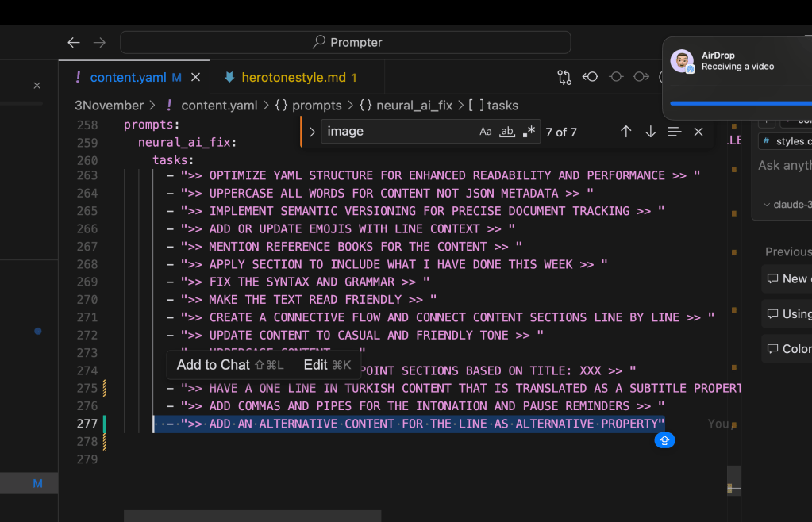Close the left side panel with the X
This screenshot has height=522, width=812.
point(37,86)
